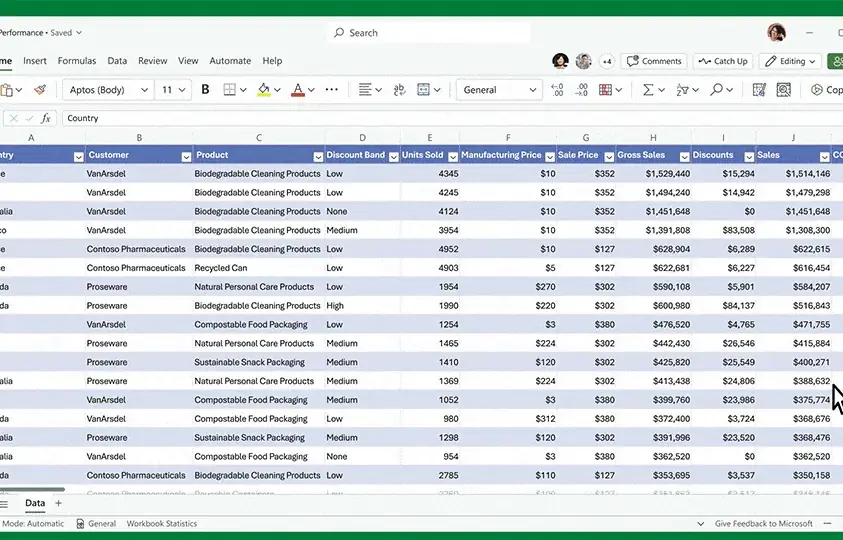Open the Manufacturing Price filter dropdown
The width and height of the screenshot is (843, 540).
coord(549,157)
